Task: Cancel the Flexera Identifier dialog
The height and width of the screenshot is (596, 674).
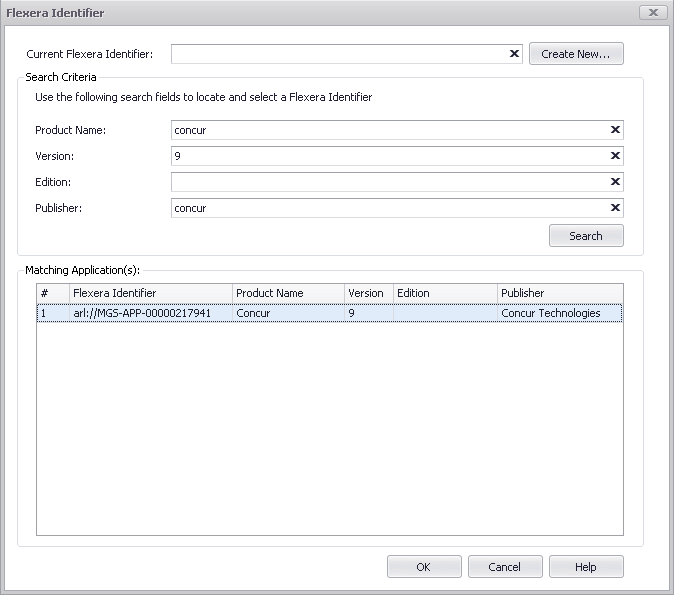Action: point(505,567)
